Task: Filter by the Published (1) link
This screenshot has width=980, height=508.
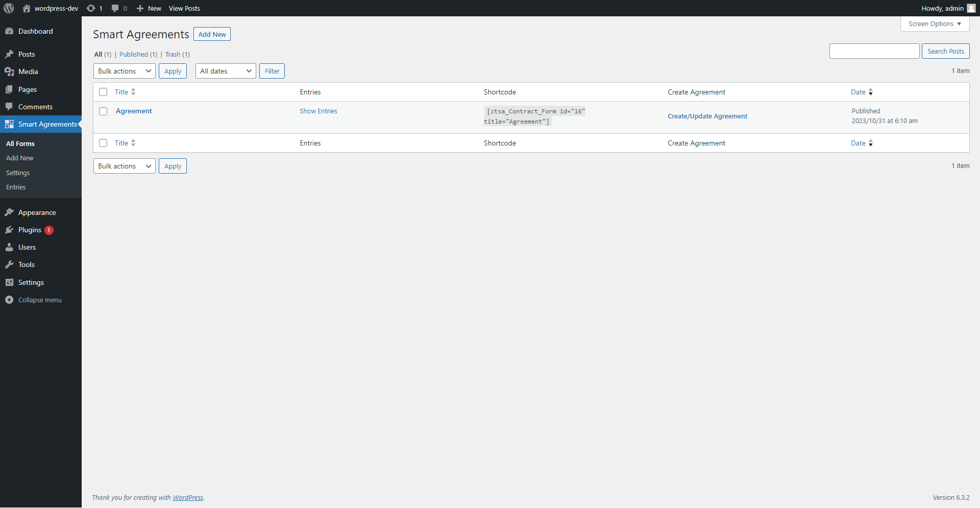Action: pyautogui.click(x=138, y=55)
